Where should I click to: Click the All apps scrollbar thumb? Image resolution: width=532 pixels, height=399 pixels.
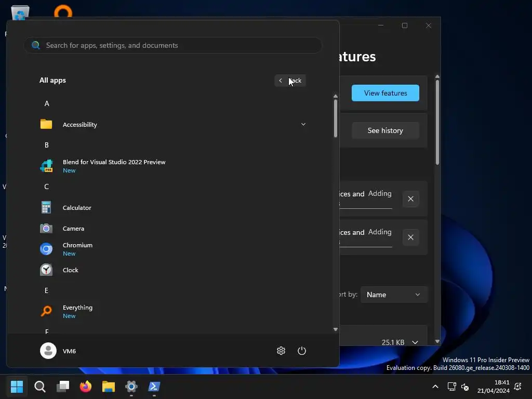click(x=336, y=118)
